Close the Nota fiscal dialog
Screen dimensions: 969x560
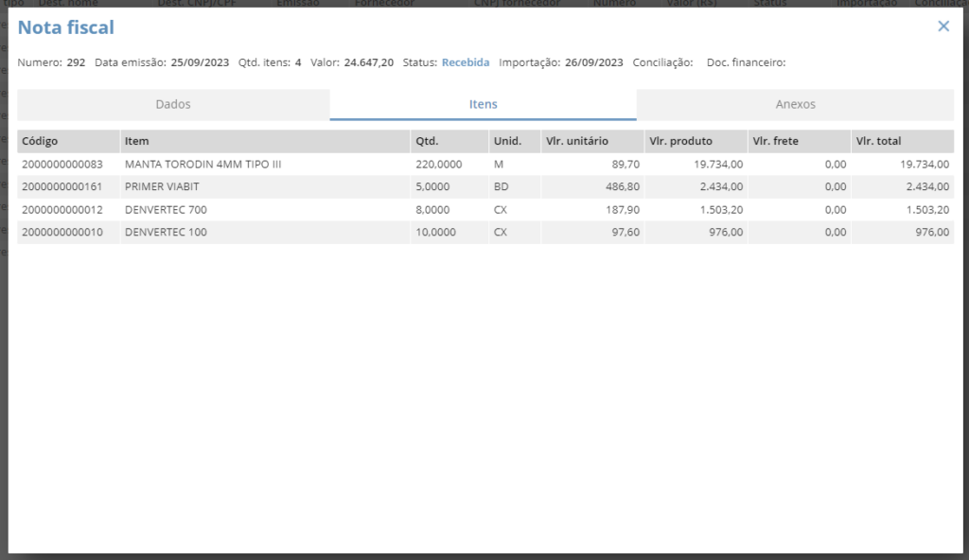coord(943,26)
